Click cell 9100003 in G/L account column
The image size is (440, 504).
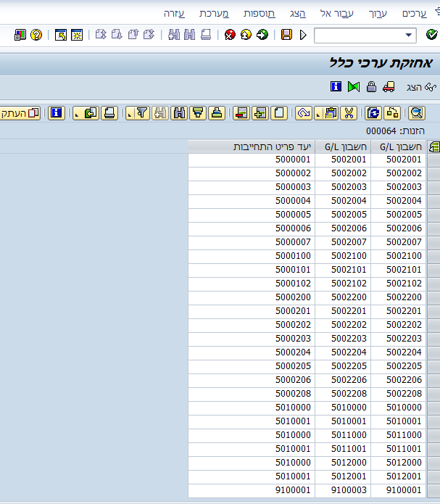pyautogui.click(x=343, y=490)
